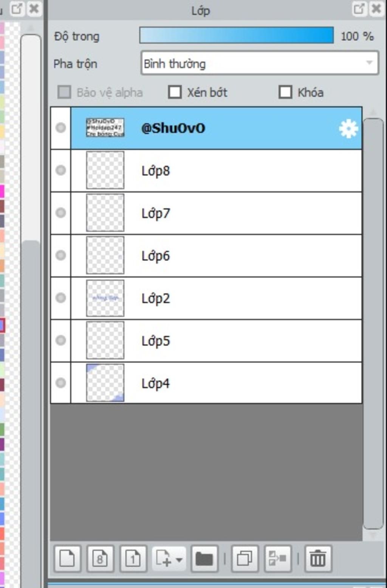The image size is (387, 588).
Task: Open the Pha trộn blend mode dropdown
Action: coord(260,63)
